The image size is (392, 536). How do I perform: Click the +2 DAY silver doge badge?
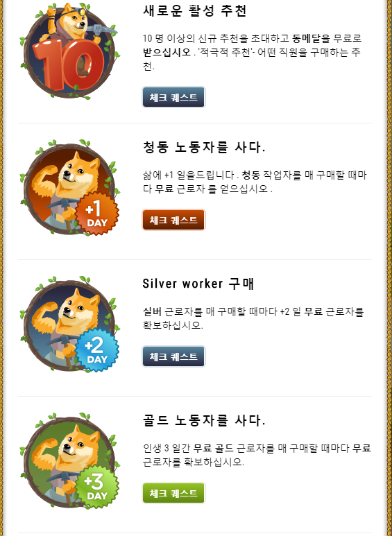(70, 325)
